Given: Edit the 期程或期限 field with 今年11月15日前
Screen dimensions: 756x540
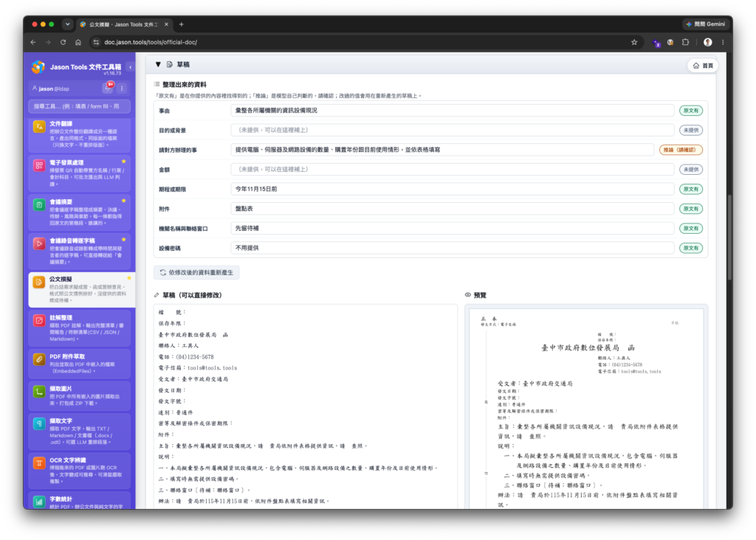Looking at the screenshot, I should point(452,190).
